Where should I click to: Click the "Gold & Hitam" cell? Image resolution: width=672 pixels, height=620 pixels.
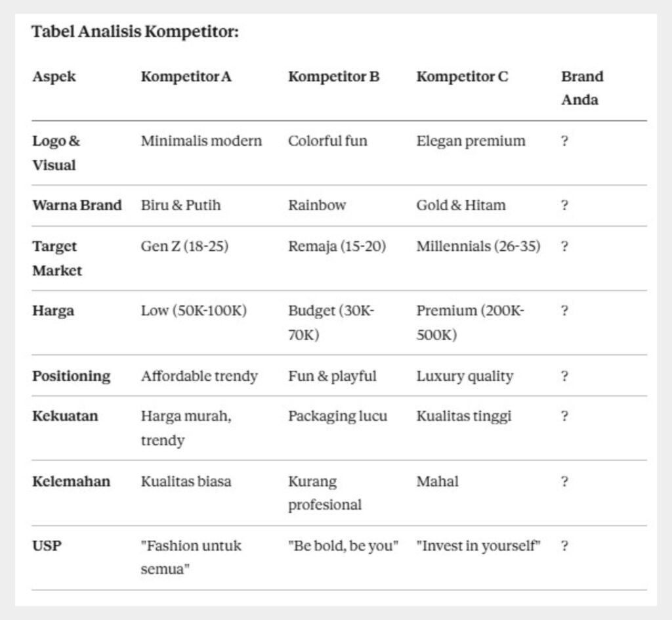pyautogui.click(x=461, y=205)
